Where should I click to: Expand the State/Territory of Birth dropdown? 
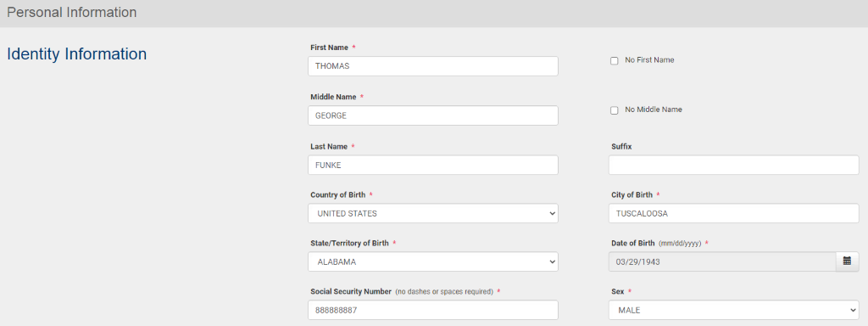pos(433,261)
